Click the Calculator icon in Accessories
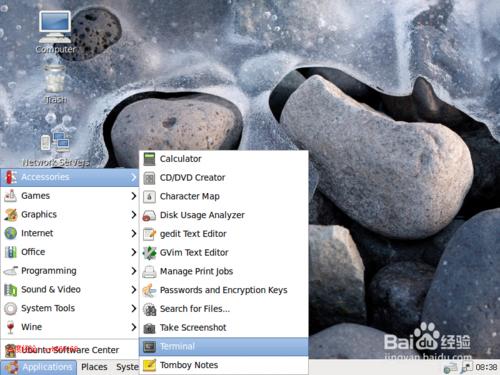 click(149, 159)
